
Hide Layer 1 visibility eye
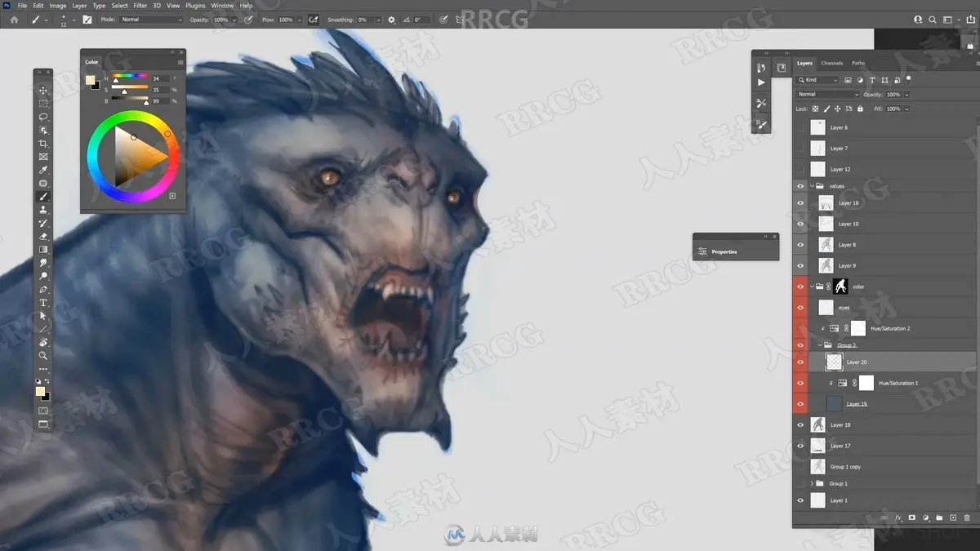800,500
